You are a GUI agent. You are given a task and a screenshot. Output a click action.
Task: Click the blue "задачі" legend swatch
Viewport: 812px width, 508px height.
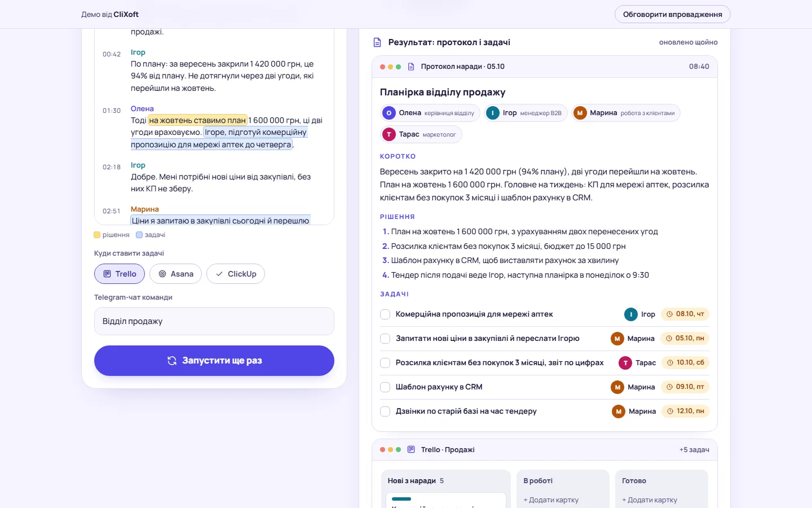point(139,235)
